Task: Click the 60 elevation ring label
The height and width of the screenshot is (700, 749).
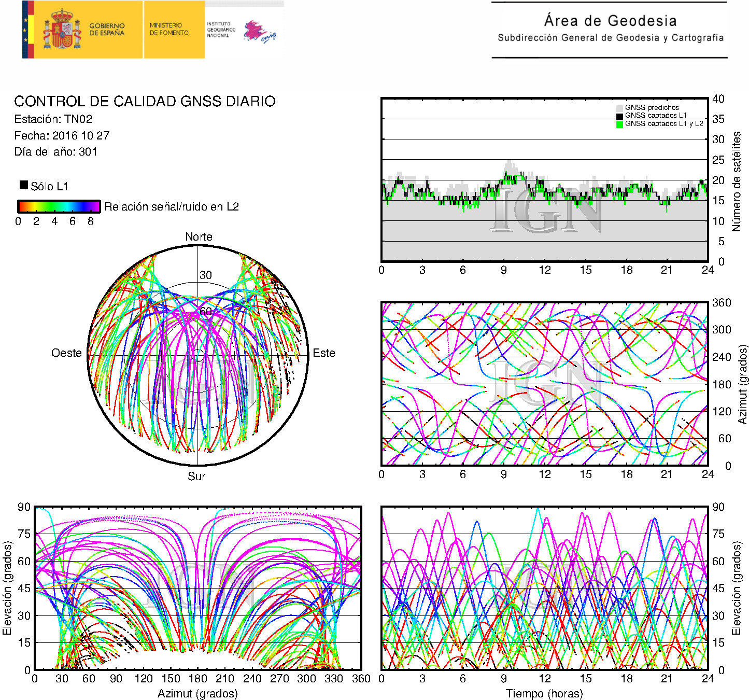Action: point(206,311)
